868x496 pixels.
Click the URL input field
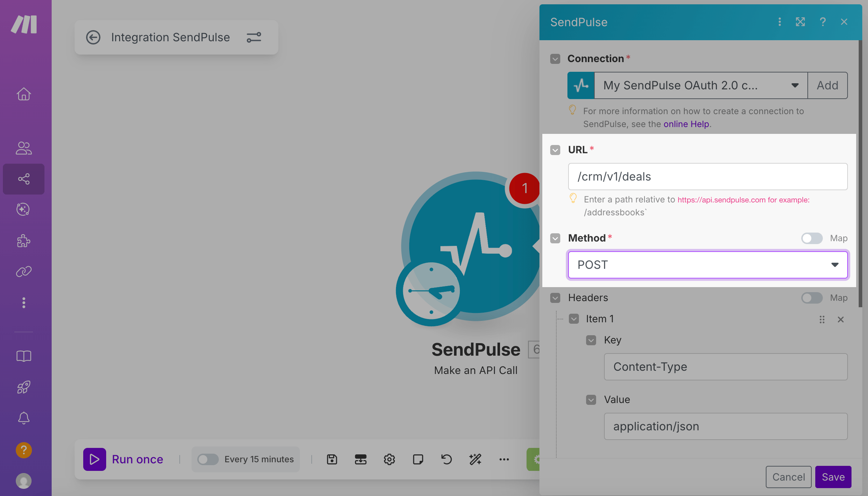(x=708, y=177)
